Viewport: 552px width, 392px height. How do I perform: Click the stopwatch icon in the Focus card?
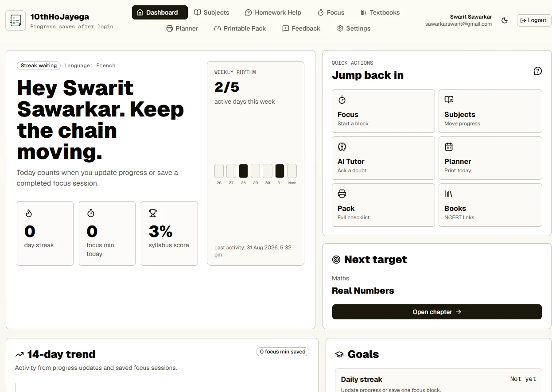click(342, 100)
